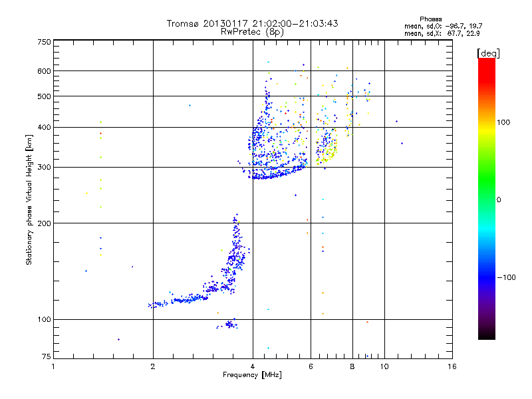532x399 pixels.
Task: Click the plot title "Tromsø 20130117 21:02:00-21:03:43"
Action: pos(252,23)
